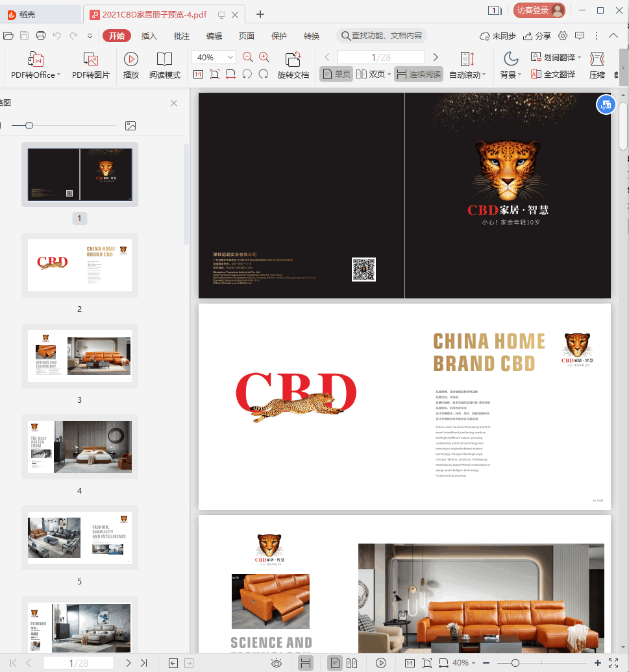Expand ribbon overflow arrow at right edge
The height and width of the screenshot is (672, 629).
click(x=623, y=67)
